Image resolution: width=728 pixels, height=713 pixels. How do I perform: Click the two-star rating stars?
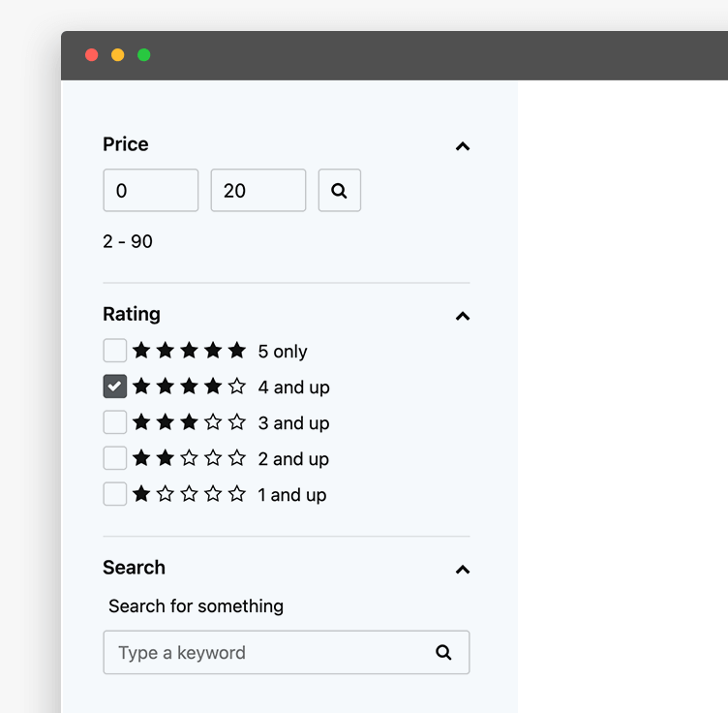coord(189,458)
